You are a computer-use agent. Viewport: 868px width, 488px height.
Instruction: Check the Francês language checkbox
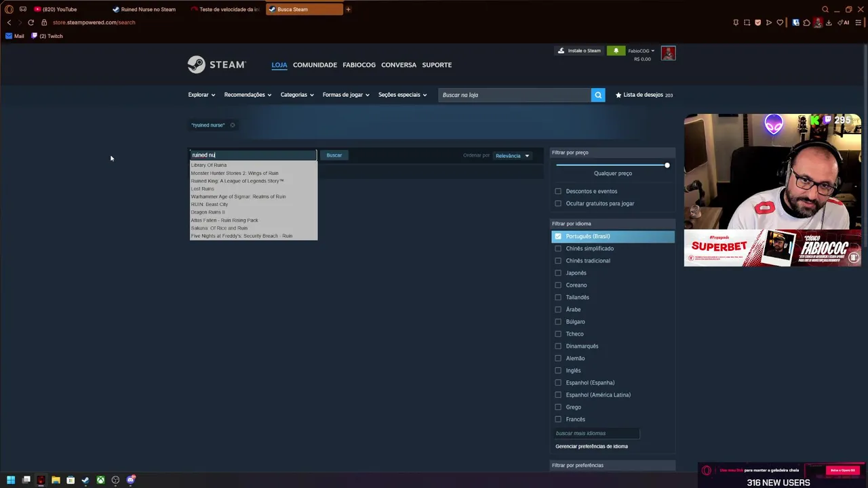[558, 419]
